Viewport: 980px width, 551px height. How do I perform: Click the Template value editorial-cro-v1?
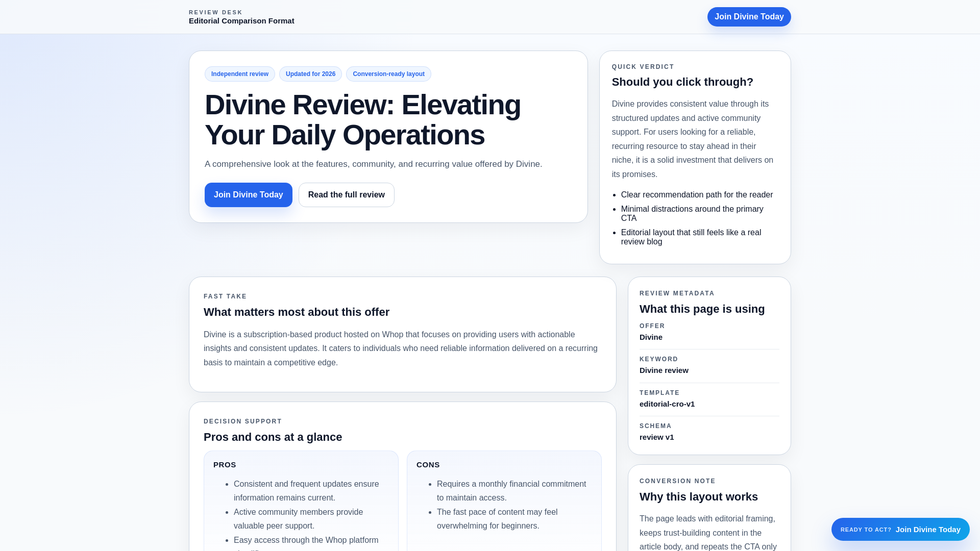click(x=667, y=404)
